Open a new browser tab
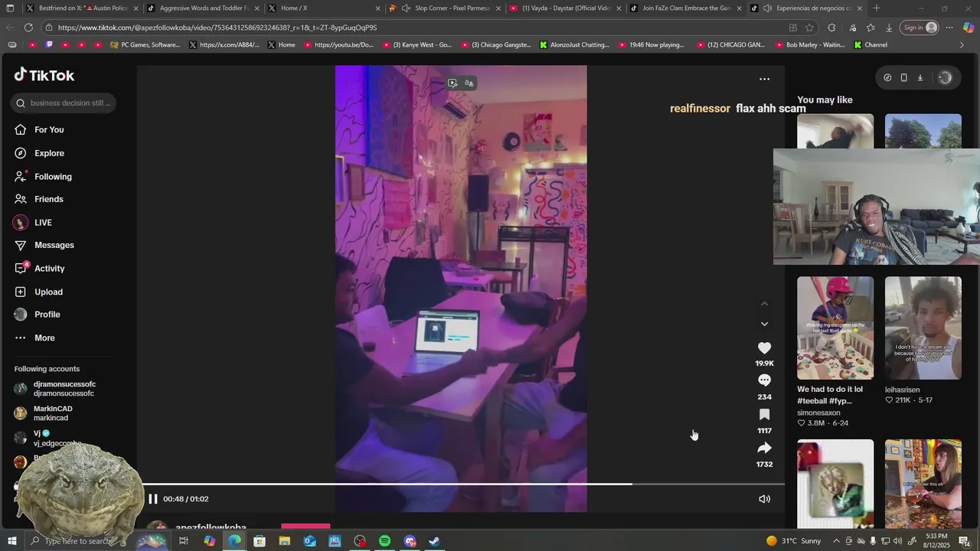This screenshot has width=980, height=551. click(x=877, y=8)
